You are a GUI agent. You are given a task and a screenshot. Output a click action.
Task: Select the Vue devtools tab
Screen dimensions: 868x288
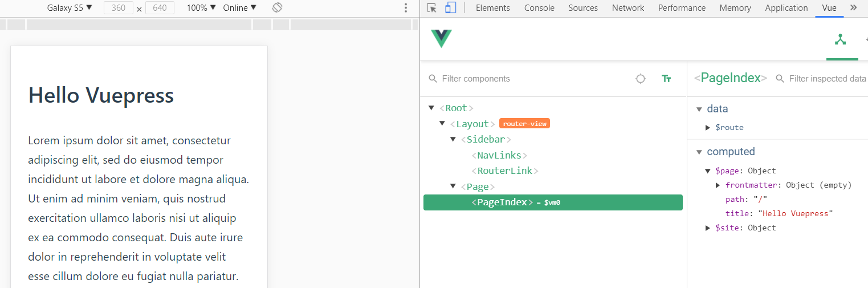pos(829,8)
